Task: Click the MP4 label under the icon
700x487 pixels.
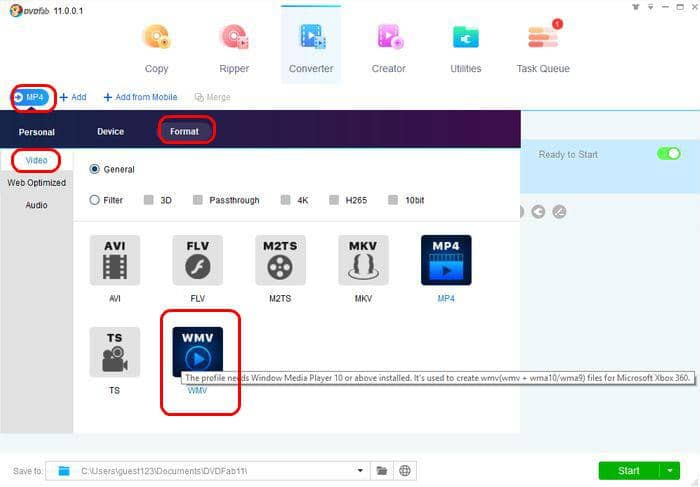Action: pyautogui.click(x=446, y=299)
